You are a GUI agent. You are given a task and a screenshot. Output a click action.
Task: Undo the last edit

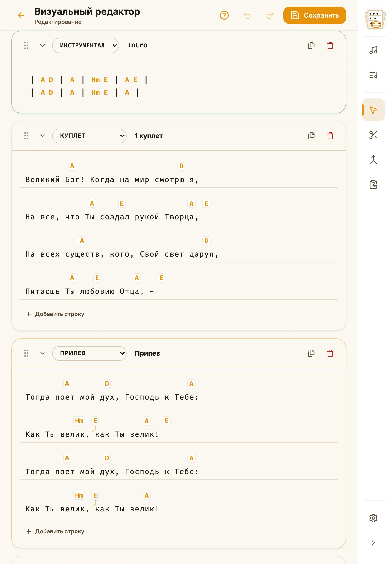click(247, 16)
